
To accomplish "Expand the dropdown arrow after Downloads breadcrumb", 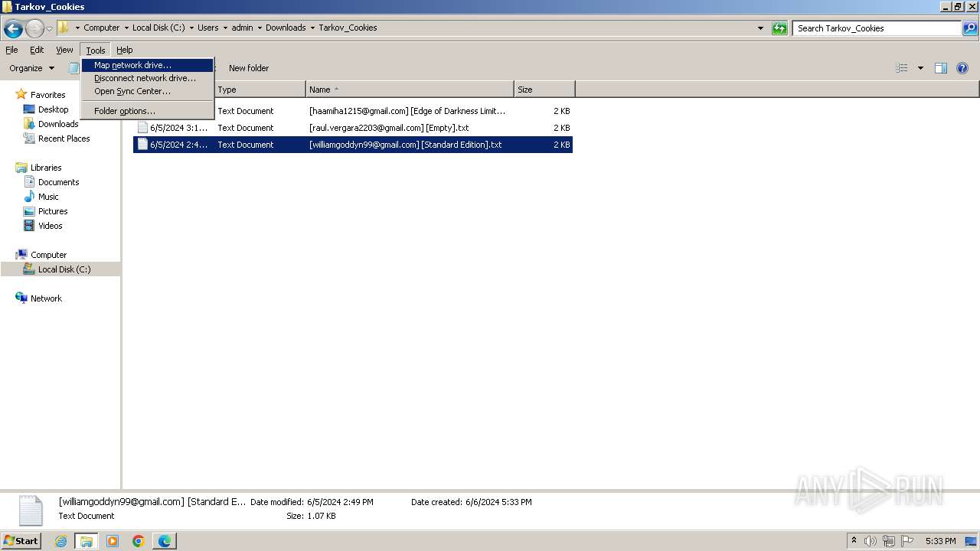I will click(x=312, y=28).
